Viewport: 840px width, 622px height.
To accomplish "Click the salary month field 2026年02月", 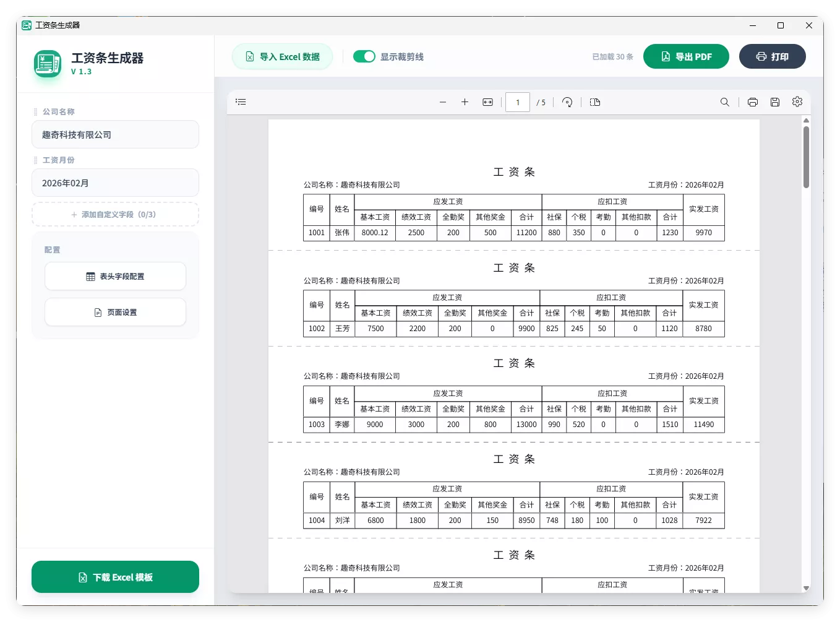I will tap(115, 183).
